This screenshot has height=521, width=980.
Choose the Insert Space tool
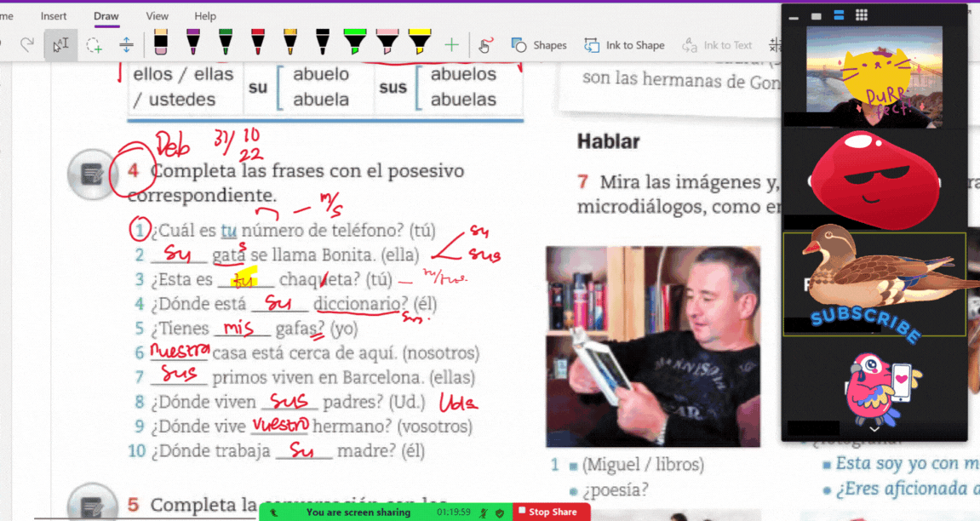pyautogui.click(x=126, y=45)
